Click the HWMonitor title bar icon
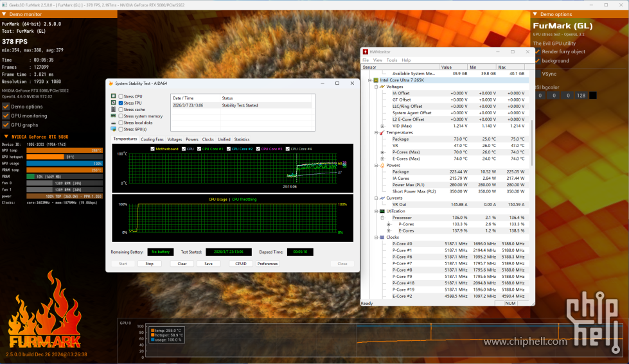 point(365,51)
